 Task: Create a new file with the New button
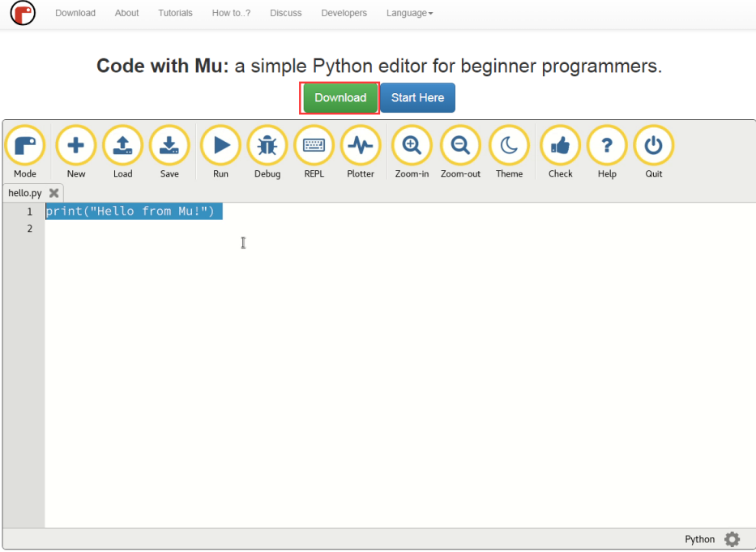pos(75,145)
